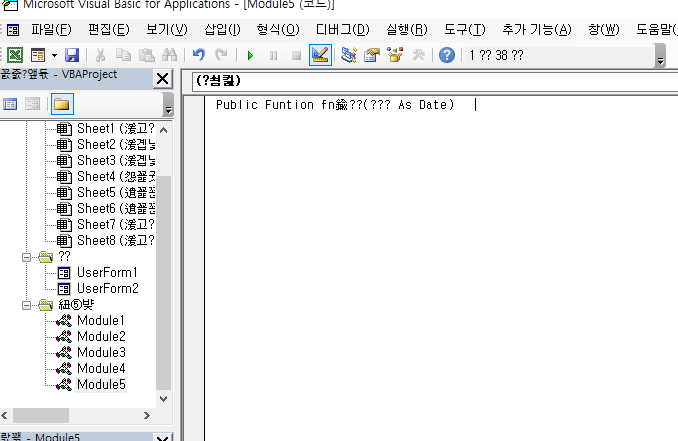Click View Code icon in project panel
This screenshot has height=441, width=678.
point(11,103)
